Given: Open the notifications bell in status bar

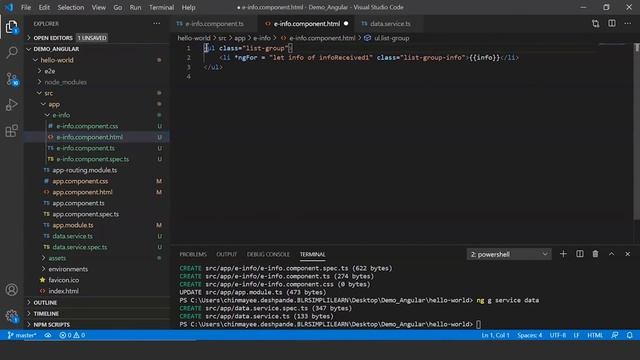Looking at the screenshot, I should point(630,335).
